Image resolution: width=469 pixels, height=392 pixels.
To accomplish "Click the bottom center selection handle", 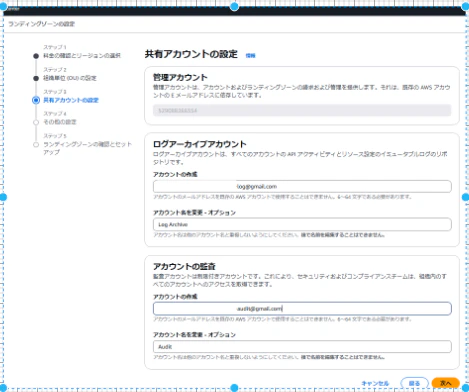I will pyautogui.click(x=234, y=388).
